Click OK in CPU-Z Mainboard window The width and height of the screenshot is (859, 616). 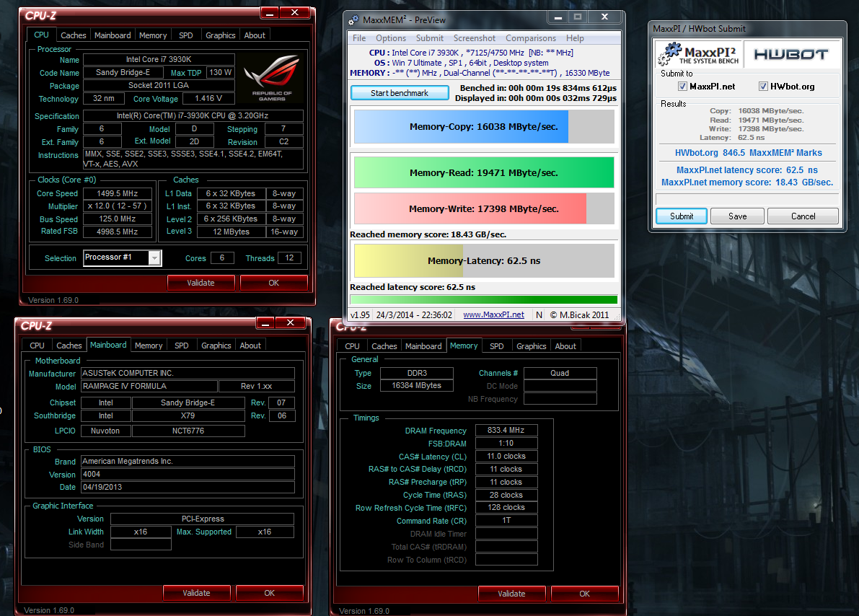269,593
